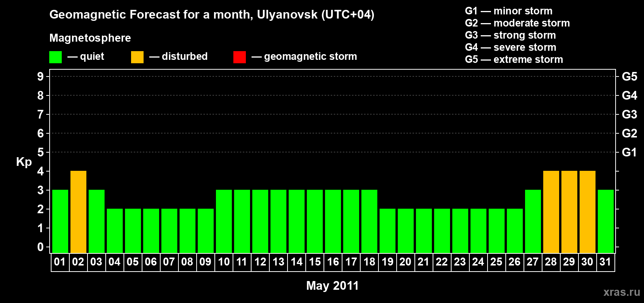Click the G4 label on the right axis
Screen dimensions: 644x303
click(630, 95)
